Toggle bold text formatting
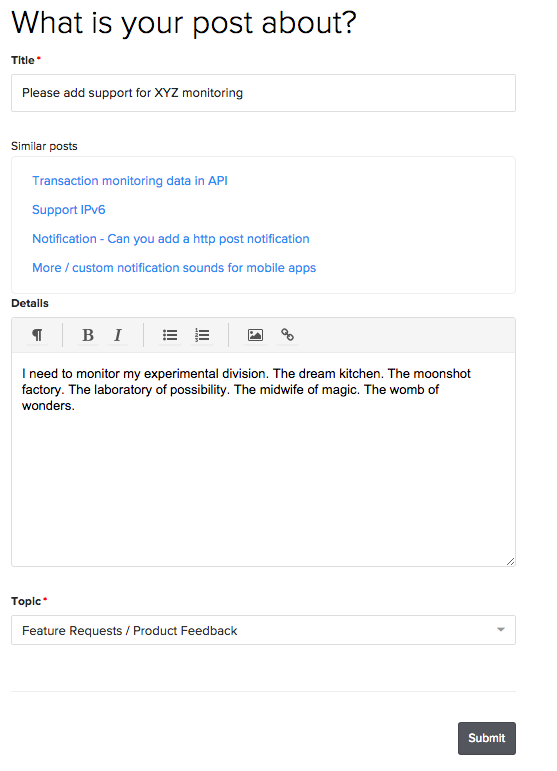 [88, 335]
